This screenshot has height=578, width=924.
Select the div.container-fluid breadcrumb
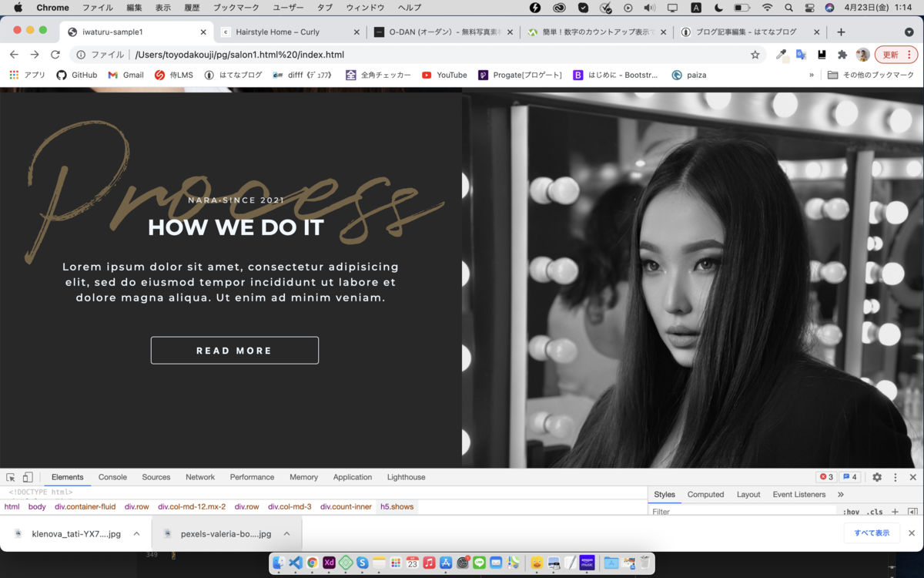(x=85, y=507)
